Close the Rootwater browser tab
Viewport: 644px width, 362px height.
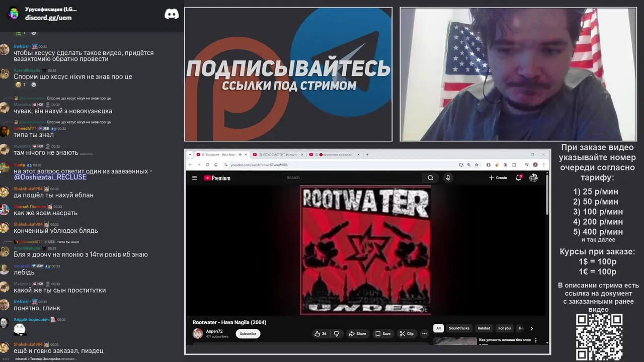click(246, 154)
